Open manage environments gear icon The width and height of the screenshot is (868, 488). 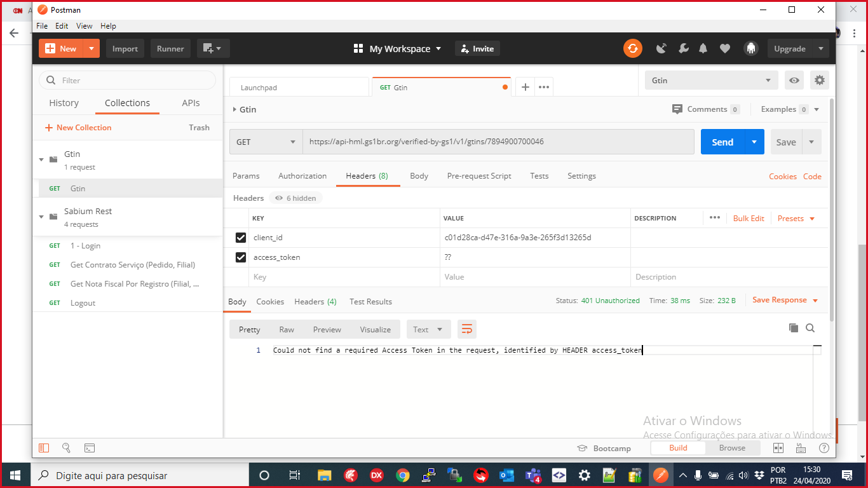[820, 80]
